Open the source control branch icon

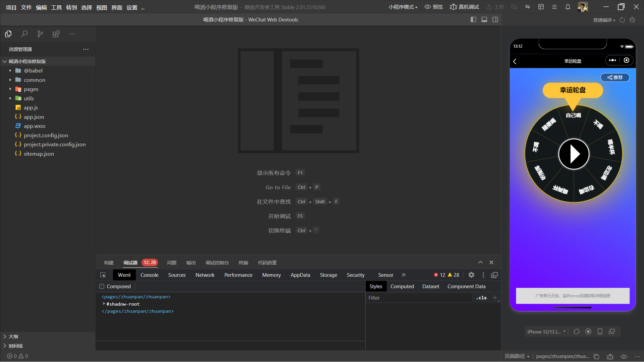[40, 34]
